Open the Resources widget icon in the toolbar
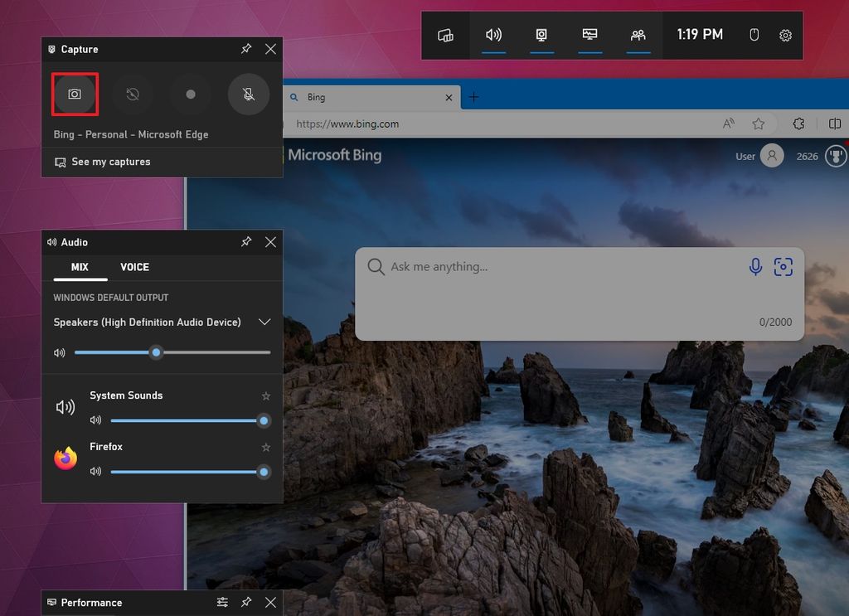 589,35
